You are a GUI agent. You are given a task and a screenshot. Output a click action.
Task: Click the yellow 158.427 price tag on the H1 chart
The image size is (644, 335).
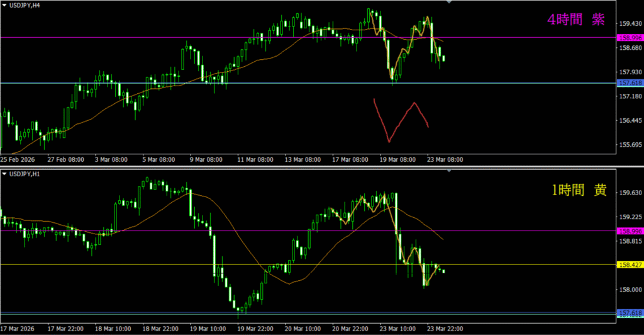tap(630, 265)
